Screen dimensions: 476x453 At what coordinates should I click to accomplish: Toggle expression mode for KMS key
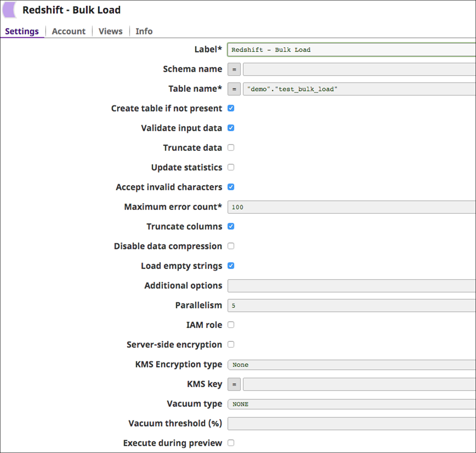234,384
